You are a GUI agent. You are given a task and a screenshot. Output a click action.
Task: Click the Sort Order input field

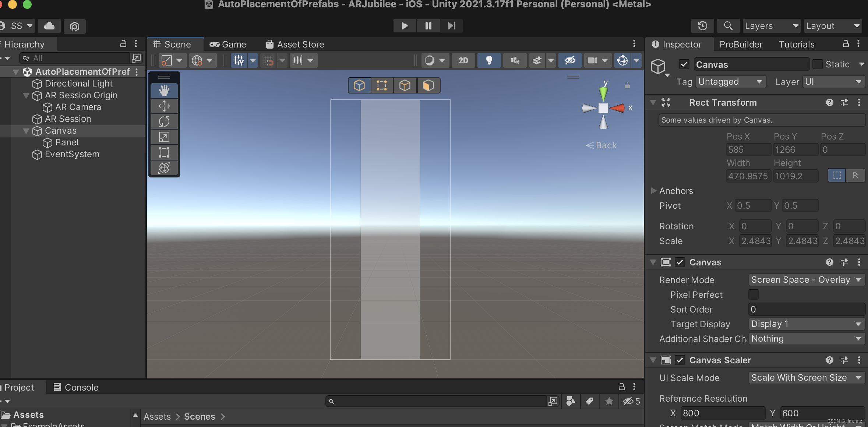click(806, 309)
